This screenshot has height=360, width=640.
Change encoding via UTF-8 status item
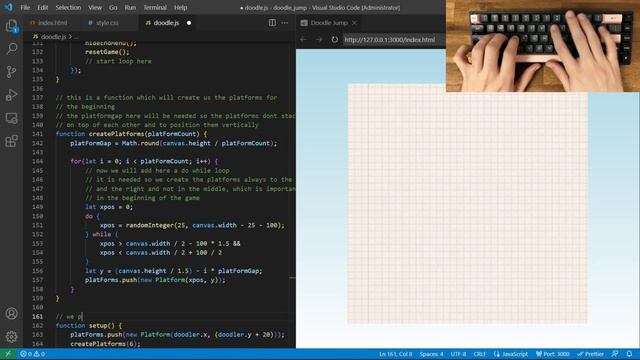point(458,354)
